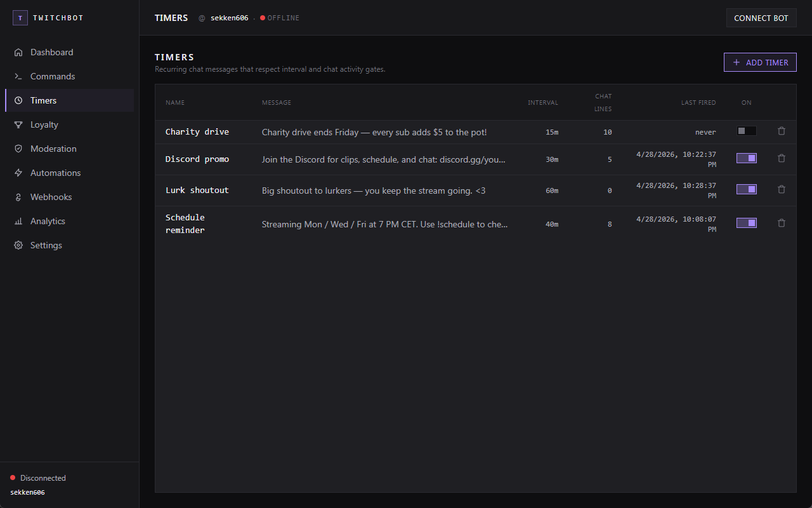The height and width of the screenshot is (508, 812).
Task: Click the chat lines value 10
Action: 608,132
